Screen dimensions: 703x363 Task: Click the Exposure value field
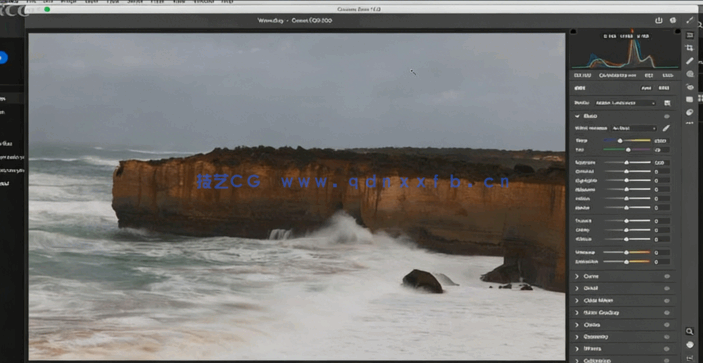662,163
